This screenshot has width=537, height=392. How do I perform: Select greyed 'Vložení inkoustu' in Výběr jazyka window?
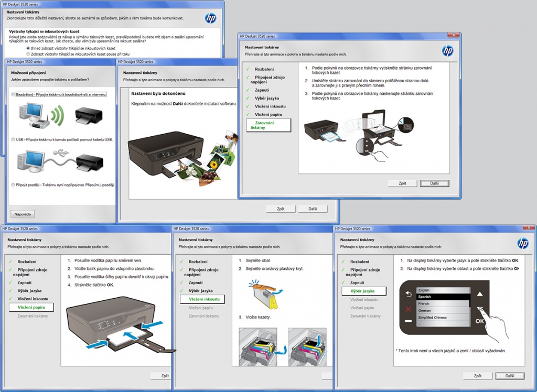(x=364, y=300)
